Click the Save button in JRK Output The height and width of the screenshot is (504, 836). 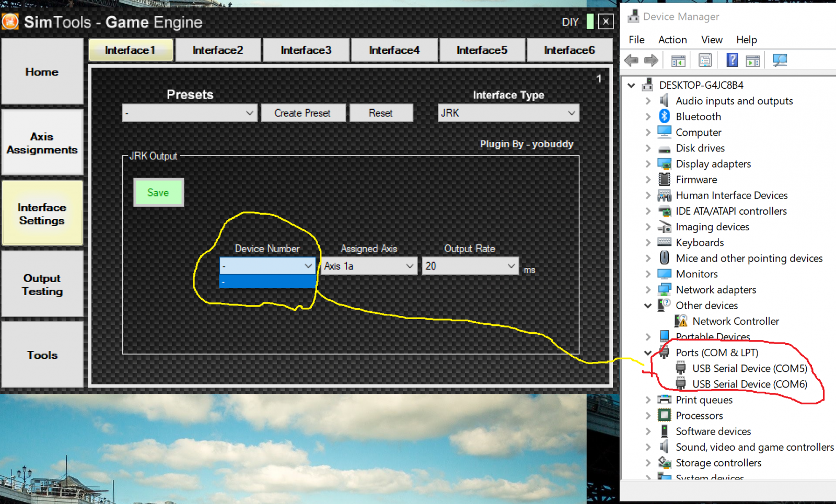click(x=158, y=192)
